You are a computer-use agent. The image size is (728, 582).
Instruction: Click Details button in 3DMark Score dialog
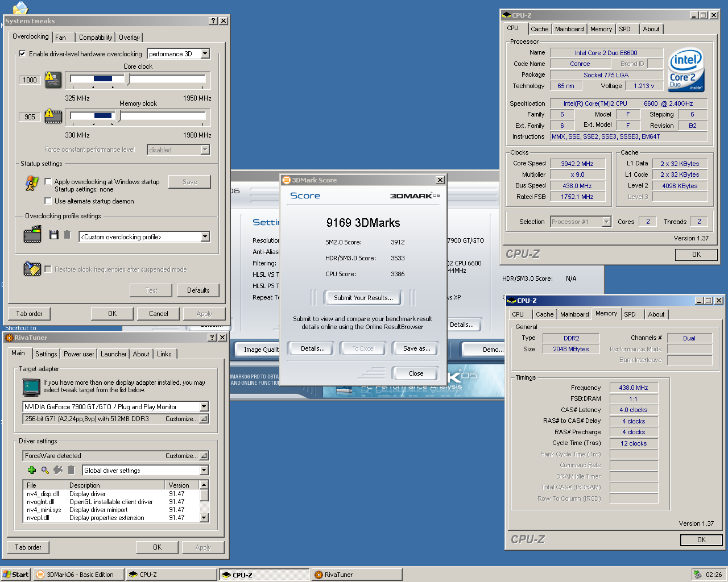click(312, 348)
